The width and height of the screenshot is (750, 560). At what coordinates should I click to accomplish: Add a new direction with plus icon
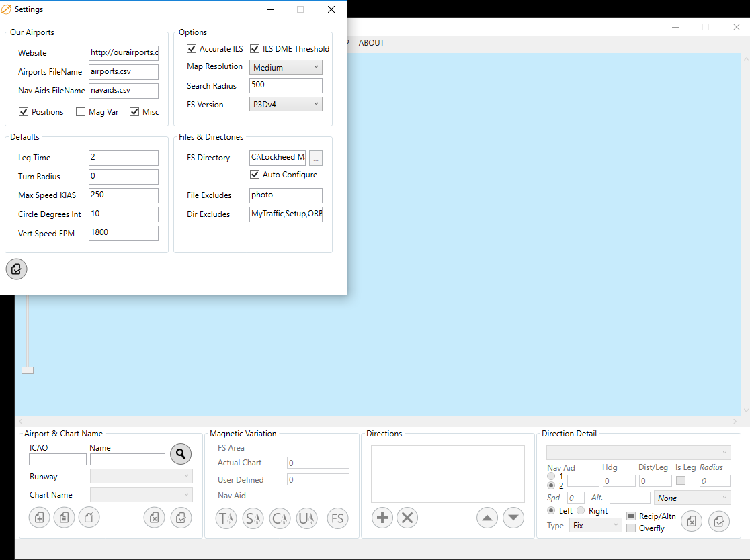[x=382, y=518]
